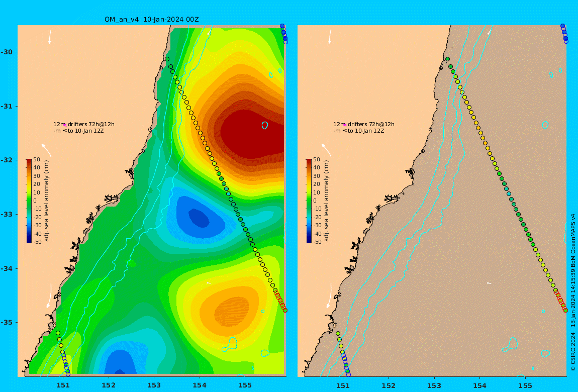Viewport: 578px width, 392px height.
Task: Click the magenta drifter marker in right legend
Action: coord(345,125)
